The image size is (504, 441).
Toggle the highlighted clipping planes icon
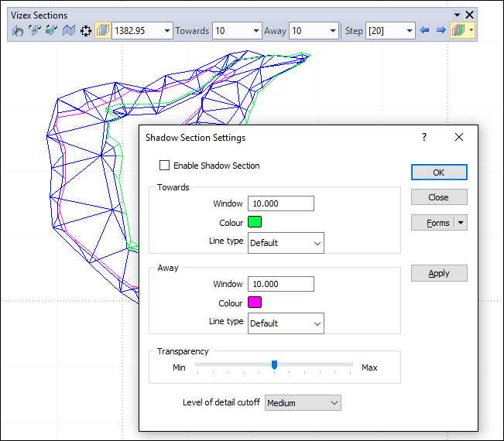click(x=103, y=30)
